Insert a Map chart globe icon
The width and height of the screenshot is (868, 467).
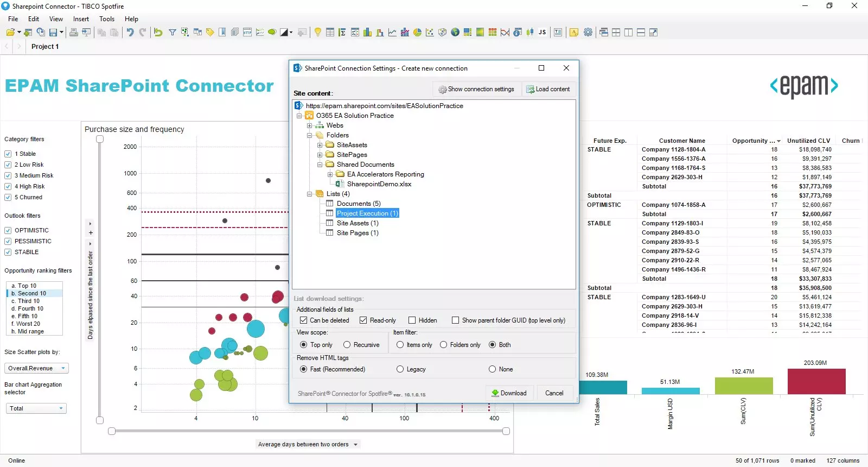(x=455, y=32)
